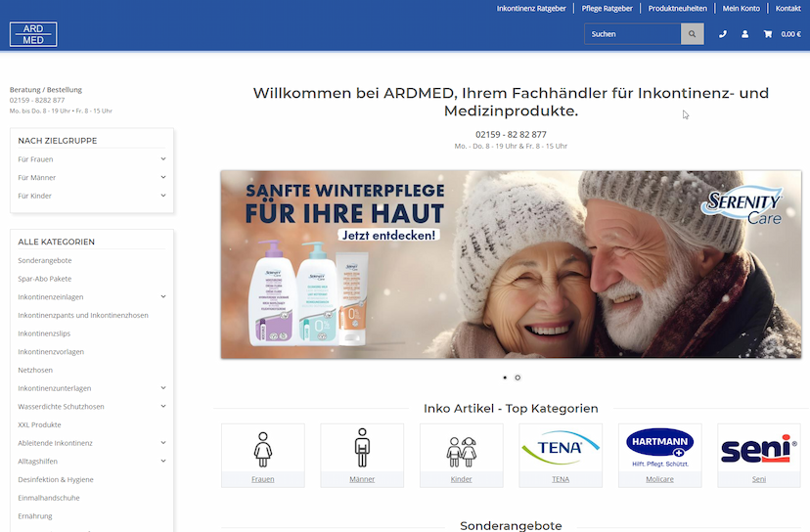The width and height of the screenshot is (810, 532).
Task: Open Einmalhandschuhe category link
Action: (x=49, y=498)
